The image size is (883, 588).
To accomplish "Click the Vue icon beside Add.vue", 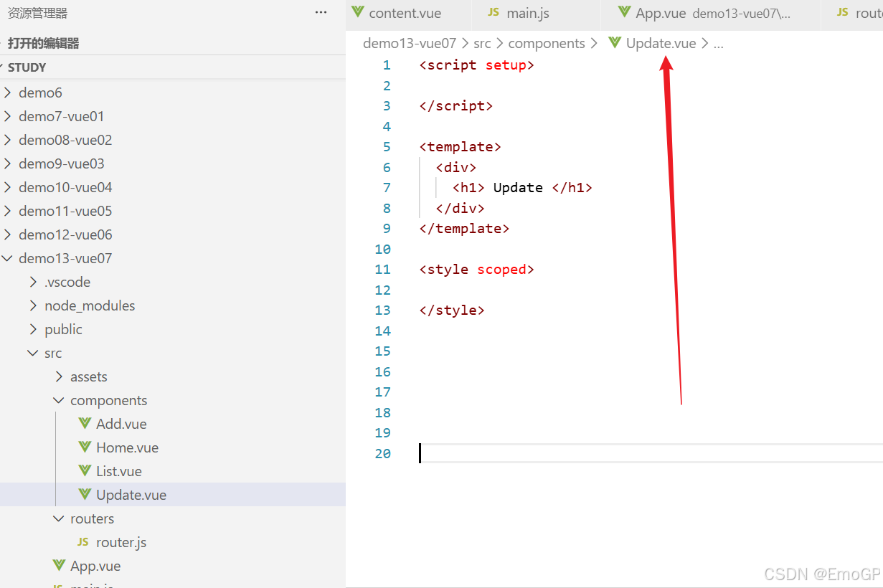I will [x=85, y=423].
